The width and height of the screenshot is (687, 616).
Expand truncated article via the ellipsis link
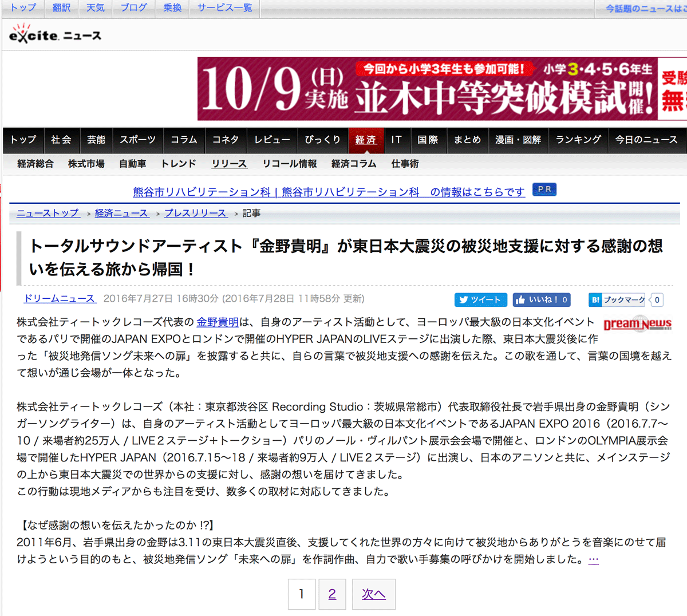[593, 559]
